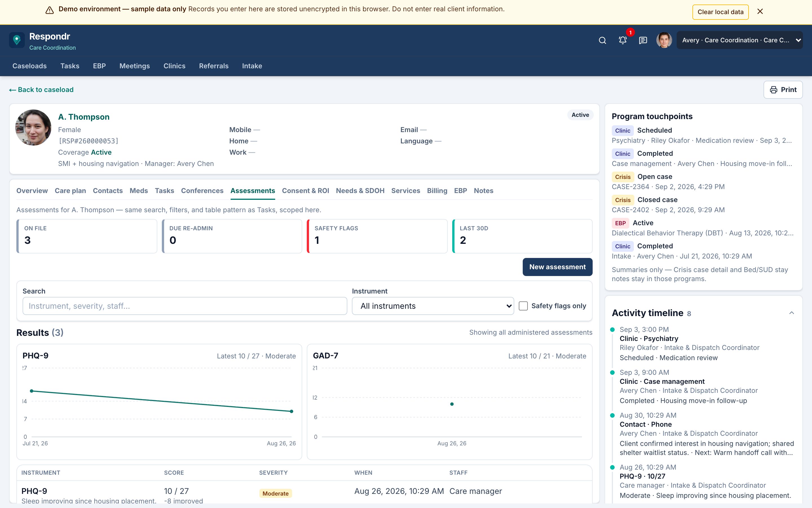Open Intake navigation item
The width and height of the screenshot is (812, 508).
(252, 66)
